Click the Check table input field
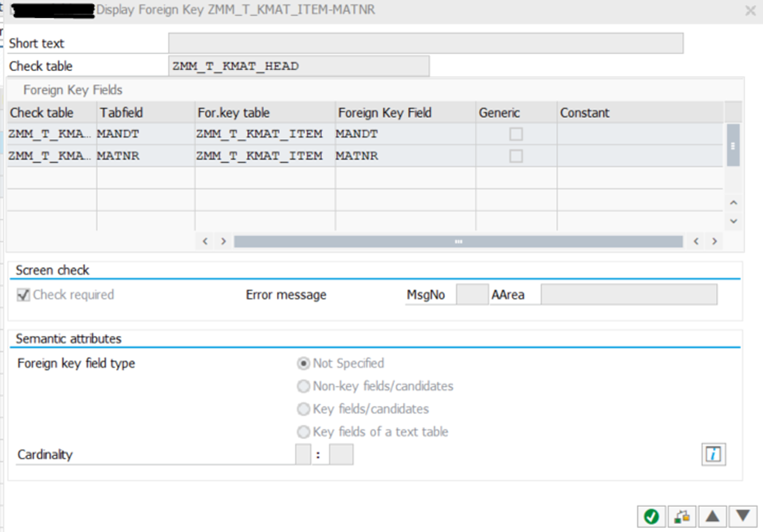The image size is (763, 532). 298,66
